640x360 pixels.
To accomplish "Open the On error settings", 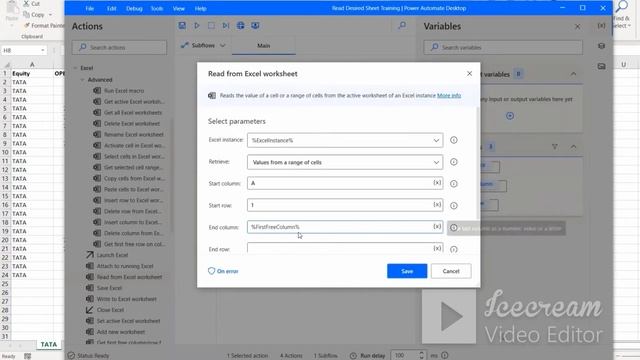I will [x=223, y=271].
